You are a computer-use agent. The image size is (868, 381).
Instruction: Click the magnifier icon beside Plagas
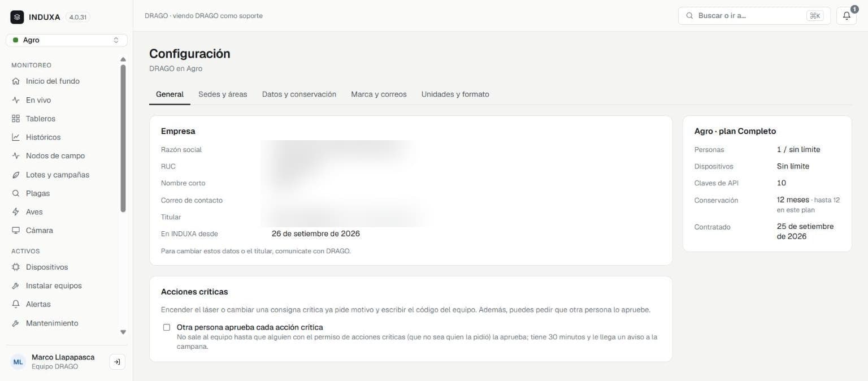pyautogui.click(x=16, y=193)
